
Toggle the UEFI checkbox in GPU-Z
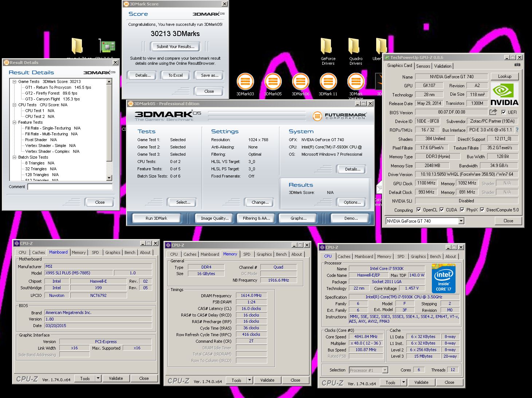click(504, 112)
